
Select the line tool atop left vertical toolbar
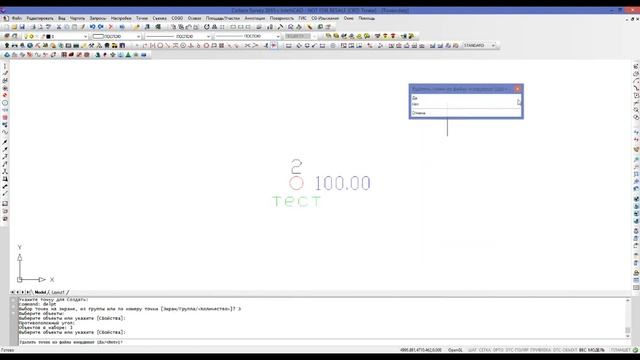click(5, 66)
